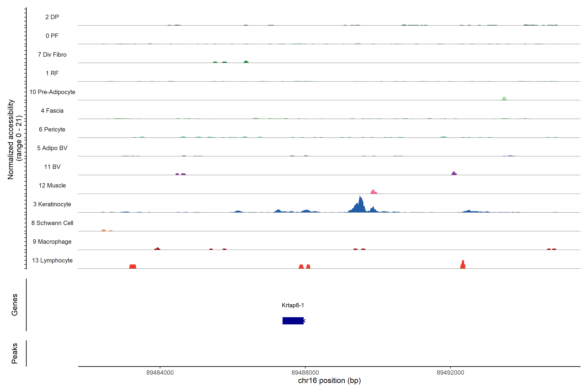Click the pink Muscle track peak
588x392 pixels.
(374, 192)
